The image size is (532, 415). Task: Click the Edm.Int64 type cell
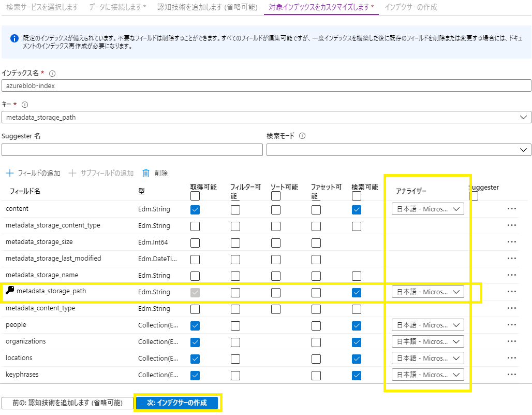(x=153, y=242)
